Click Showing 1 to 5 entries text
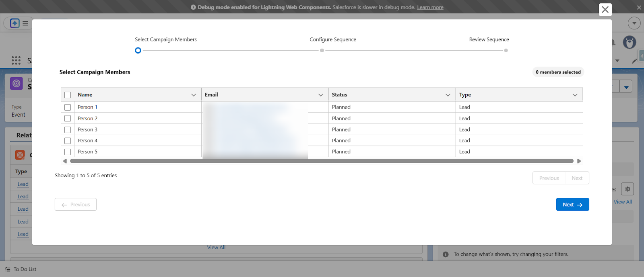This screenshot has height=277, width=644. [x=86, y=176]
